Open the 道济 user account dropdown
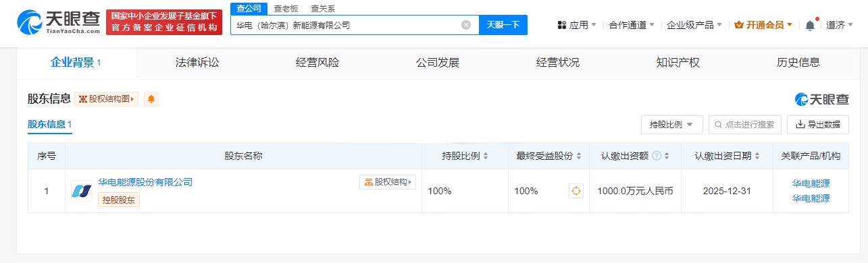868x263 pixels. tap(840, 25)
